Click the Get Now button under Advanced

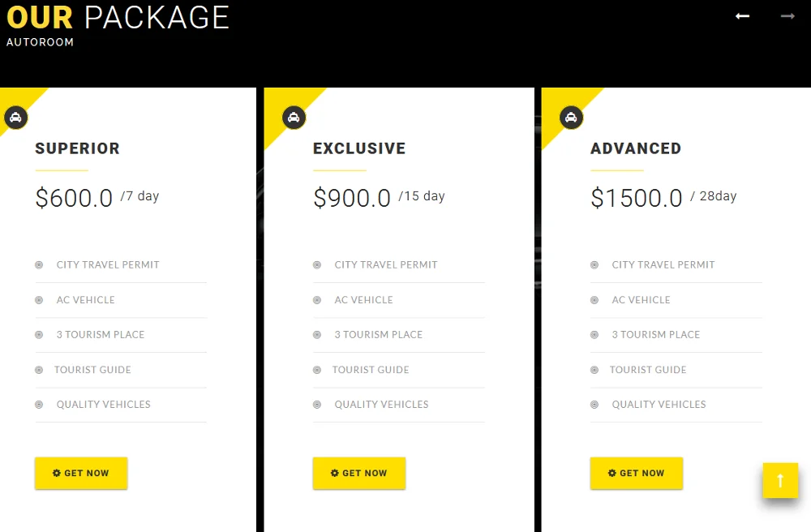coord(637,473)
